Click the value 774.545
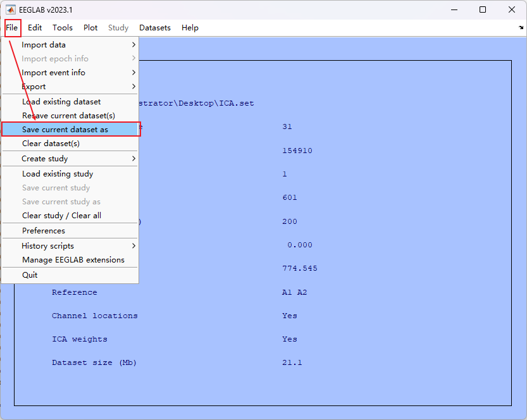527x420 pixels. (300, 268)
